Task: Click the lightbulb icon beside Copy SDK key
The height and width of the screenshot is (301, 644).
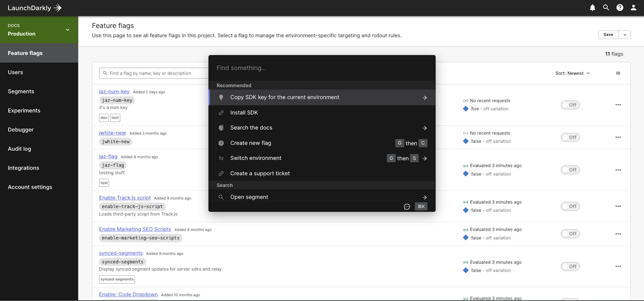Action: 221,98
